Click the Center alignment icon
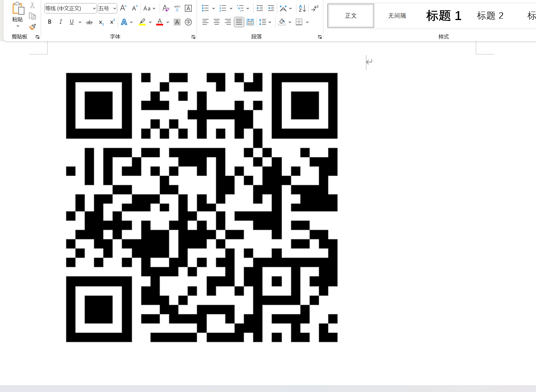536x392 pixels. (217, 22)
